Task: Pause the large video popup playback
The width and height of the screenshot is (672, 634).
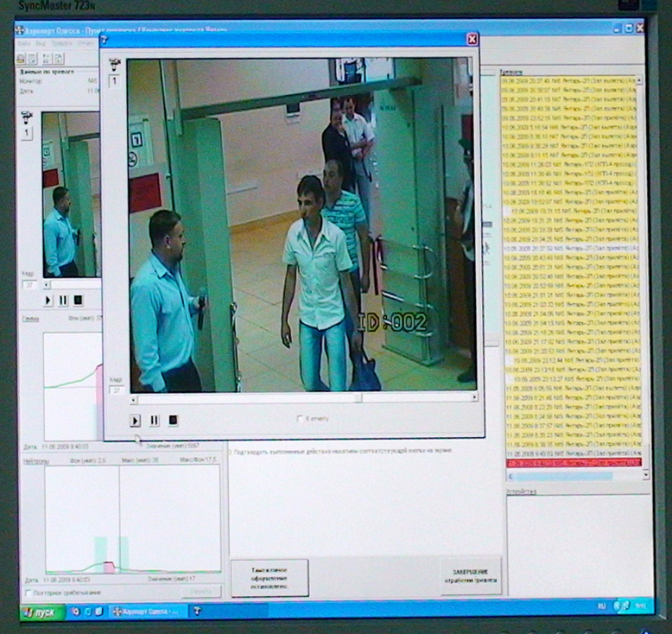Action: pos(154,421)
